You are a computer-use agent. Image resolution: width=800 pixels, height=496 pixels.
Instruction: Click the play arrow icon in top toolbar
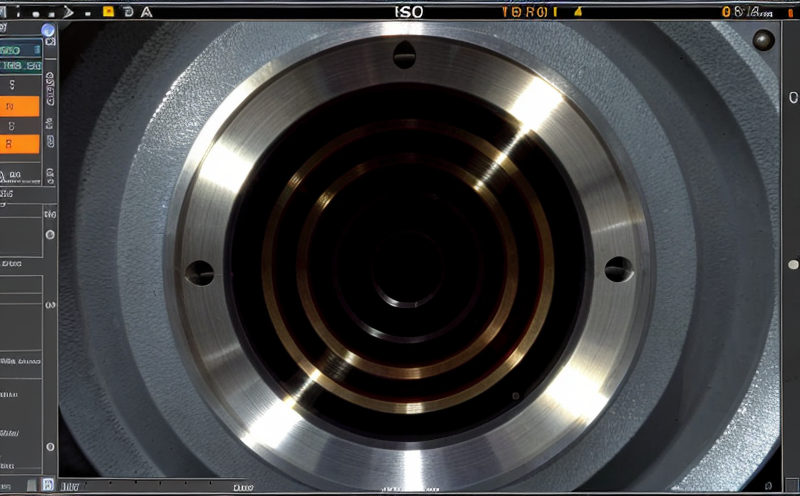tap(68, 12)
